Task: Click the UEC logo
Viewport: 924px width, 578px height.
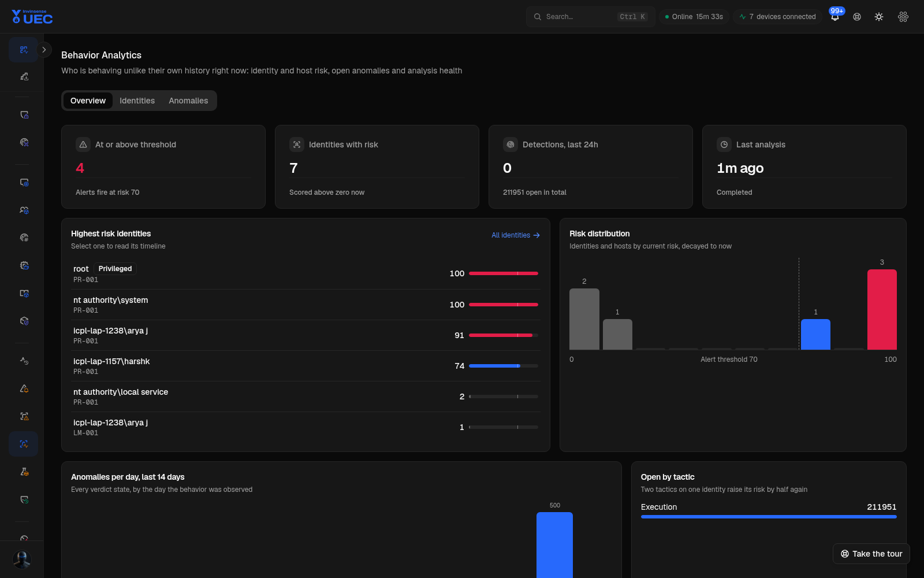Action: [32, 17]
